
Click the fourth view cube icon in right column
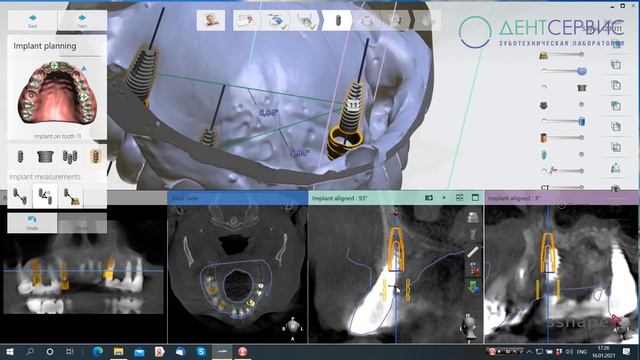[616, 106]
